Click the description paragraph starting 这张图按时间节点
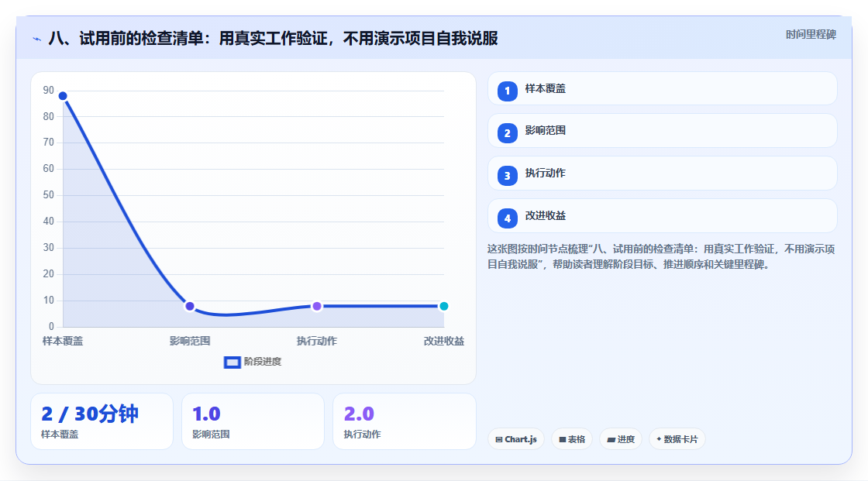 (661, 257)
